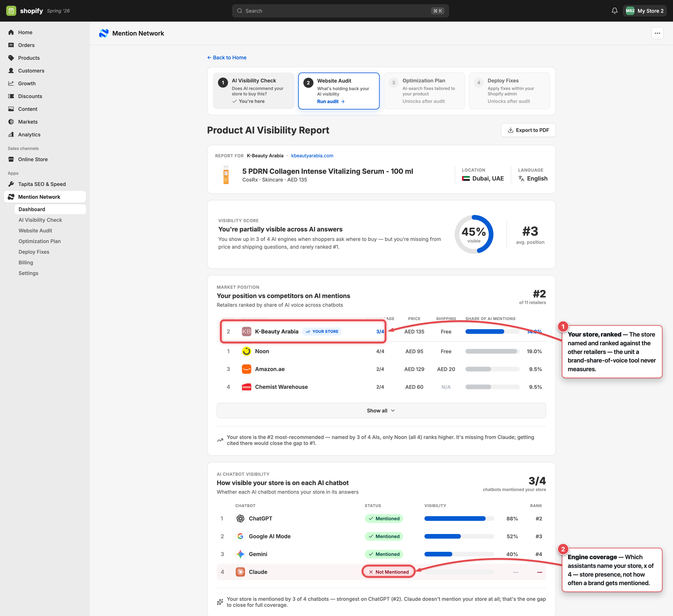Select the Optimization Plan step card
This screenshot has width=673, height=616.
pyautogui.click(x=424, y=91)
